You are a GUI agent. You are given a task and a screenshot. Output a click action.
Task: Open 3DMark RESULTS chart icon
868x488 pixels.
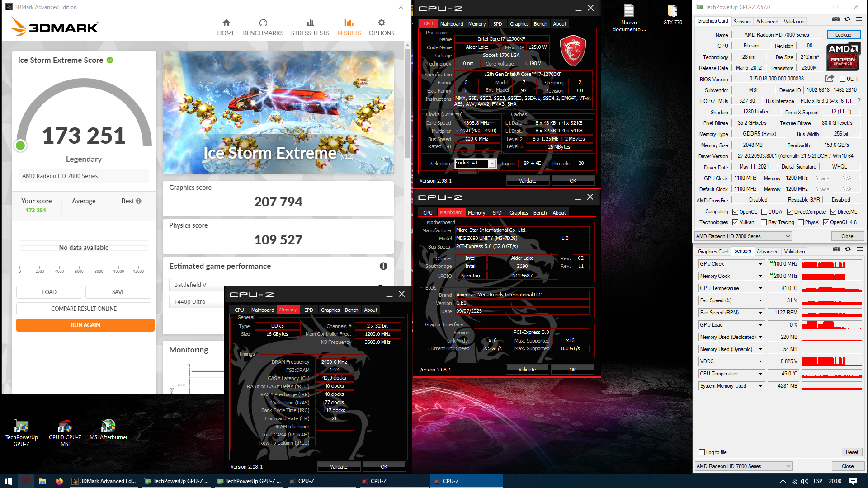pyautogui.click(x=349, y=23)
